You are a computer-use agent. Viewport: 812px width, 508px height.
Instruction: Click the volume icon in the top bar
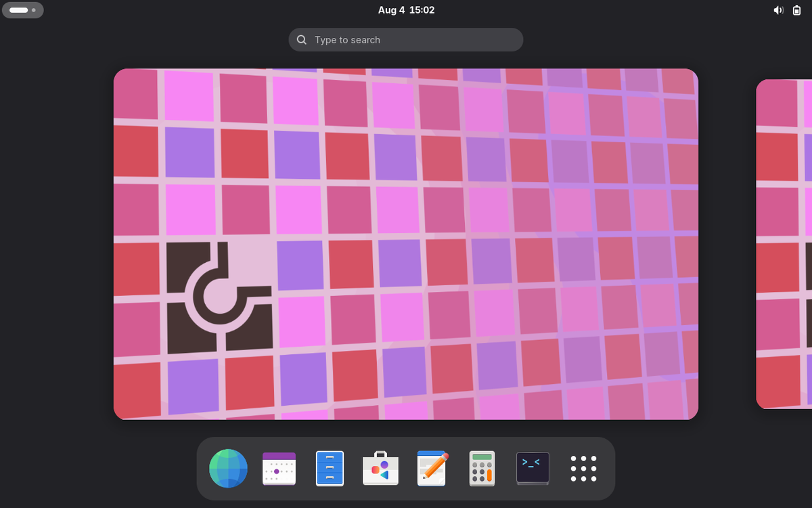[778, 10]
